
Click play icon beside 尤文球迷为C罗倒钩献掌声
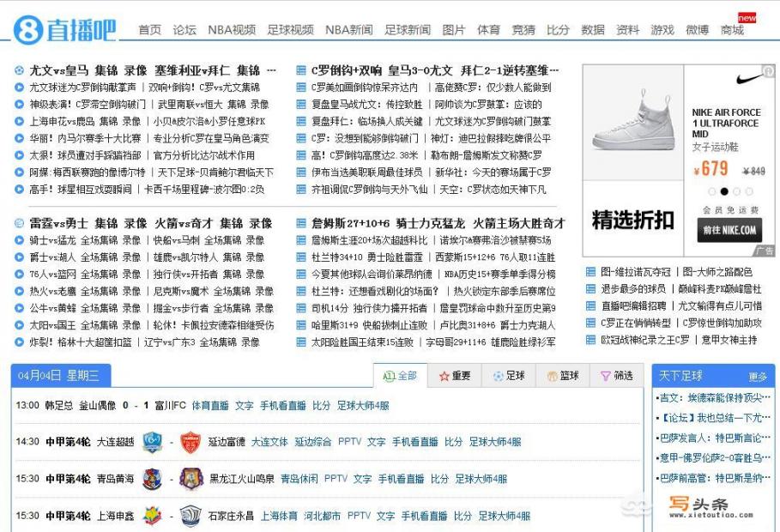point(20,87)
